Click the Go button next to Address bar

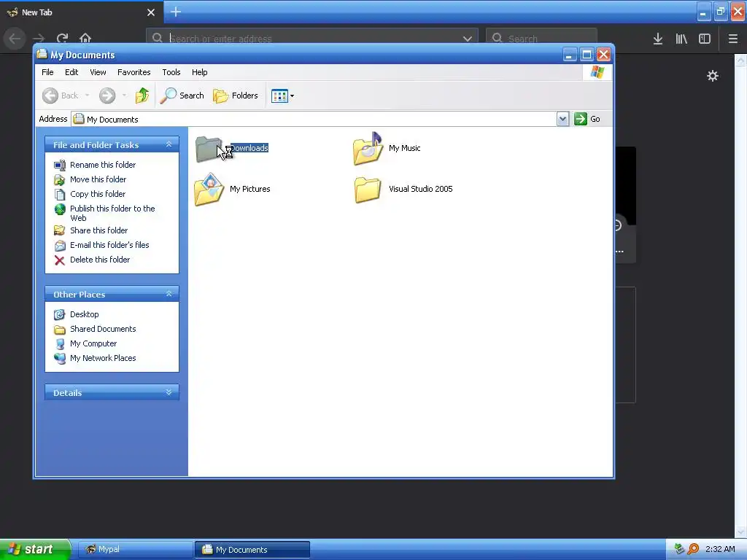click(x=587, y=119)
